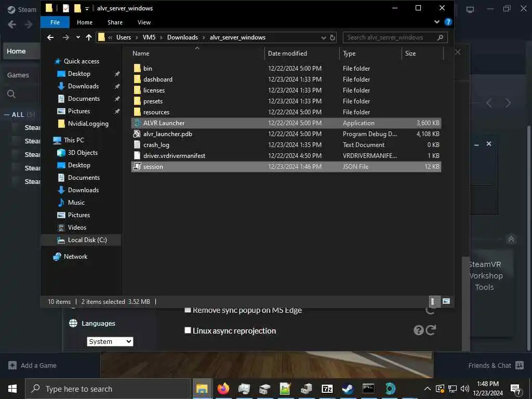The image size is (532, 399).
Task: Select the crash_log text document
Action: 286,144
